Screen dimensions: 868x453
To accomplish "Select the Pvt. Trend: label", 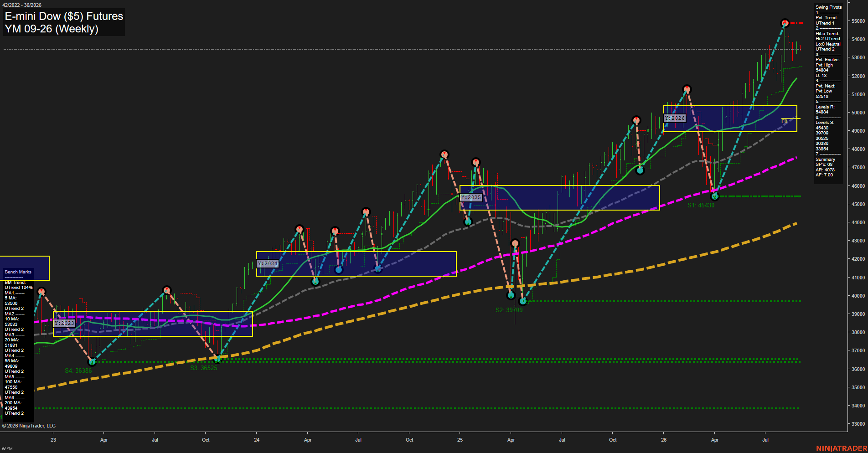I will coord(826,18).
